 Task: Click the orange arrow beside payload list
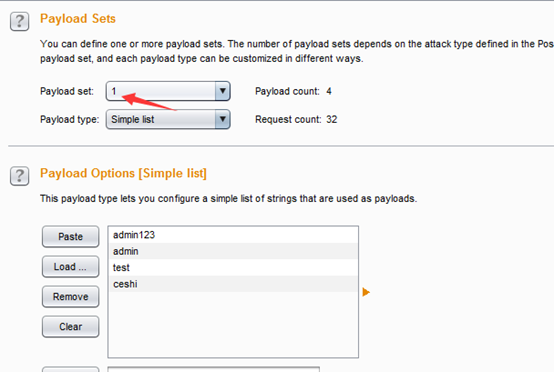(x=366, y=292)
